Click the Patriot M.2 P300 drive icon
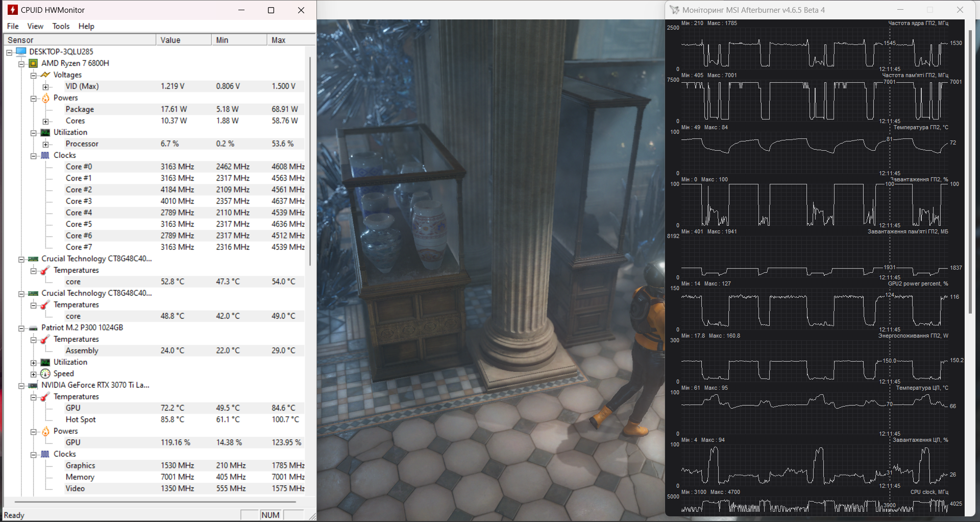Image resolution: width=980 pixels, height=522 pixels. click(33, 328)
